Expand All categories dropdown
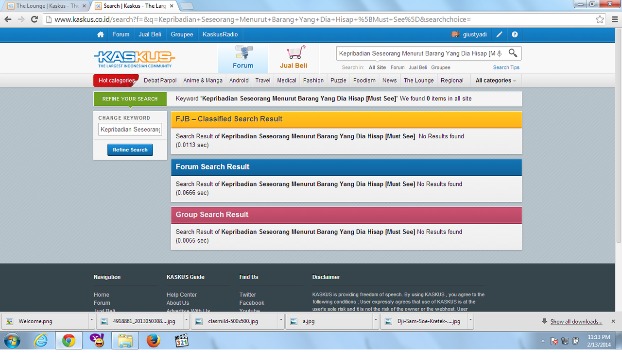The height and width of the screenshot is (364, 622). click(496, 81)
